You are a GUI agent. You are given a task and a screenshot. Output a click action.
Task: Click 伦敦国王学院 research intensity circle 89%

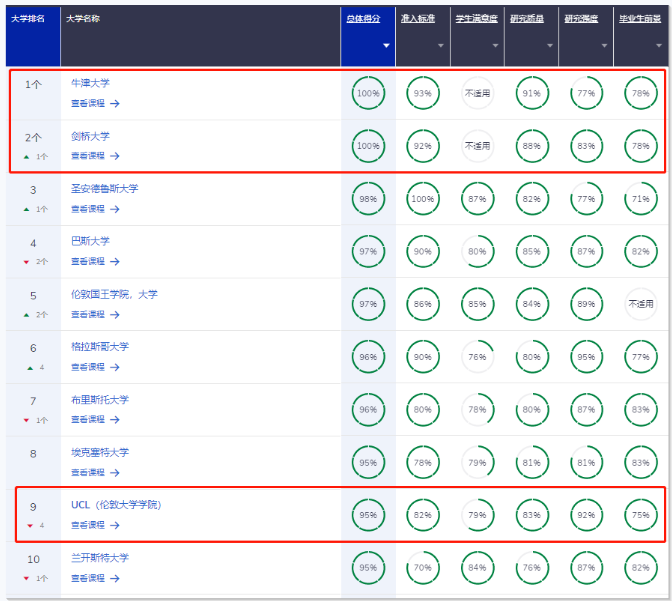586,304
